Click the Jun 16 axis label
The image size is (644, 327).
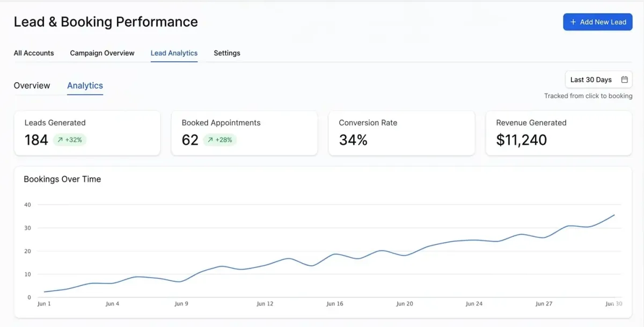pyautogui.click(x=335, y=304)
